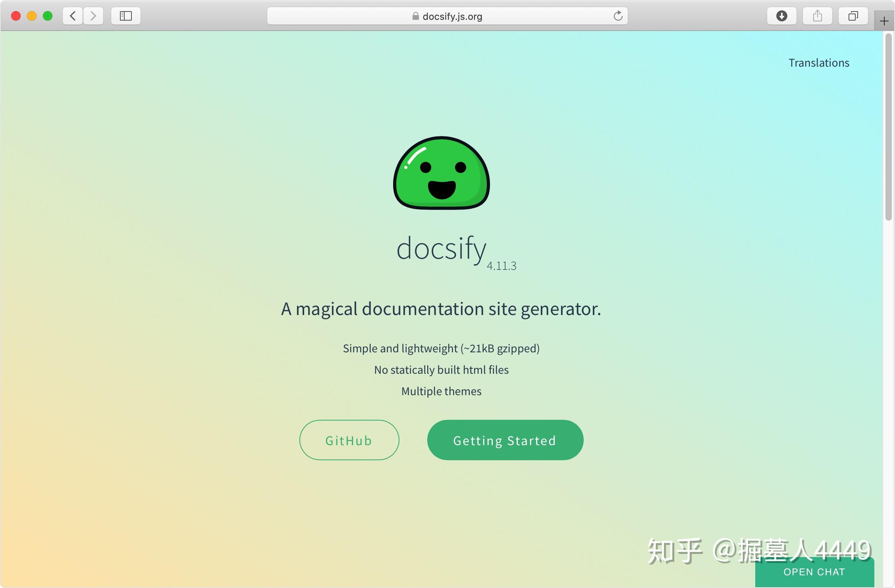
Task: Click the green minimize traffic light
Action: coord(48,15)
